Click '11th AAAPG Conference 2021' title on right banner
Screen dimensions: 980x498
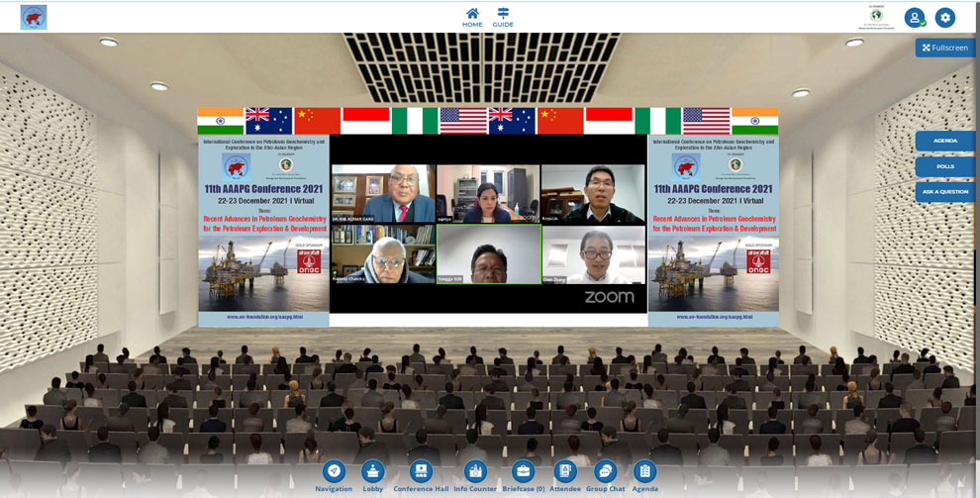point(713,189)
